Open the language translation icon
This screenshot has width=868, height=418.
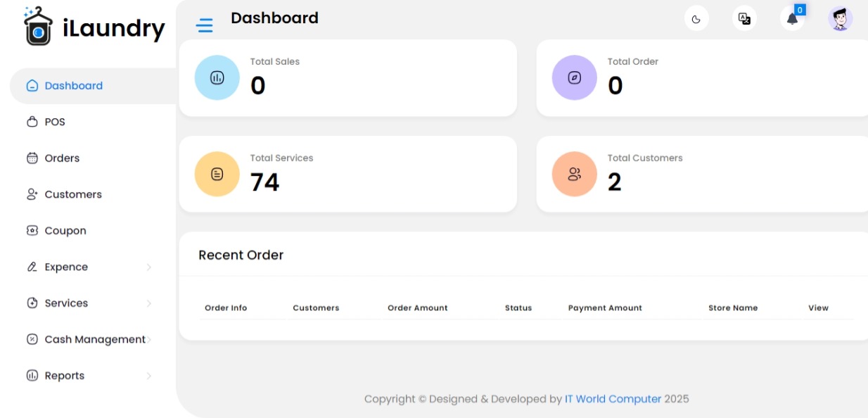[744, 19]
